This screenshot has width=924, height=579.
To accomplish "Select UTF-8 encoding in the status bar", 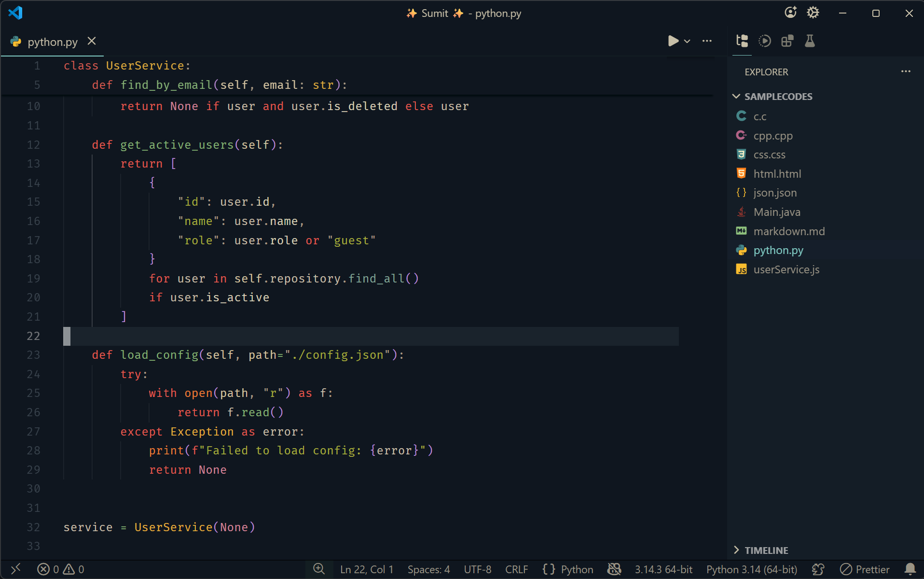I will 477,569.
